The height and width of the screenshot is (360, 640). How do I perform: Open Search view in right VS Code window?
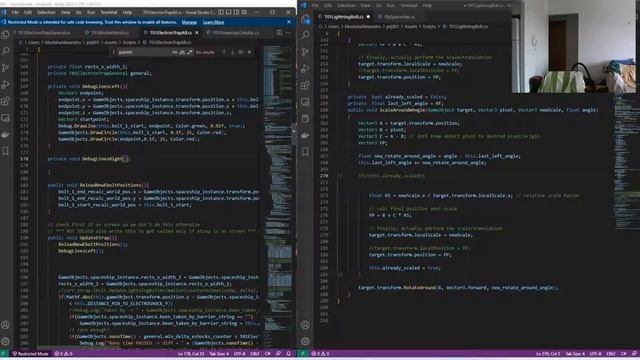coord(305,35)
